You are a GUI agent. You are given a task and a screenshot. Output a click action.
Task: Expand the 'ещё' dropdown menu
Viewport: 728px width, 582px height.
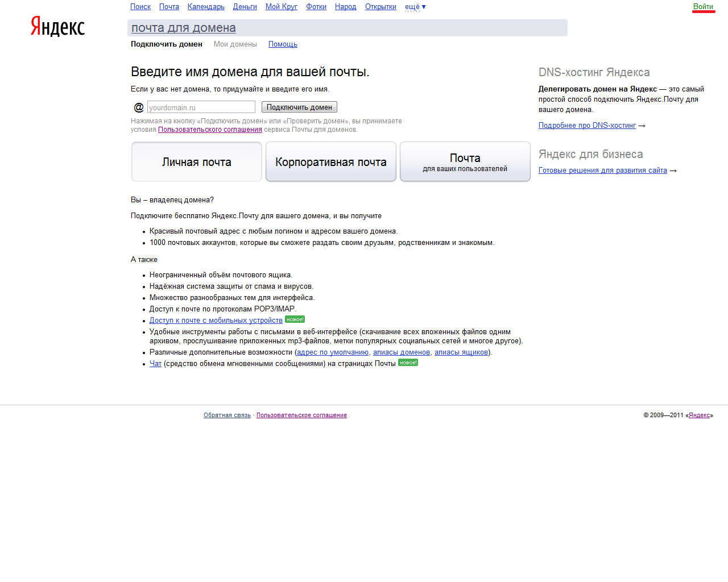(x=415, y=7)
